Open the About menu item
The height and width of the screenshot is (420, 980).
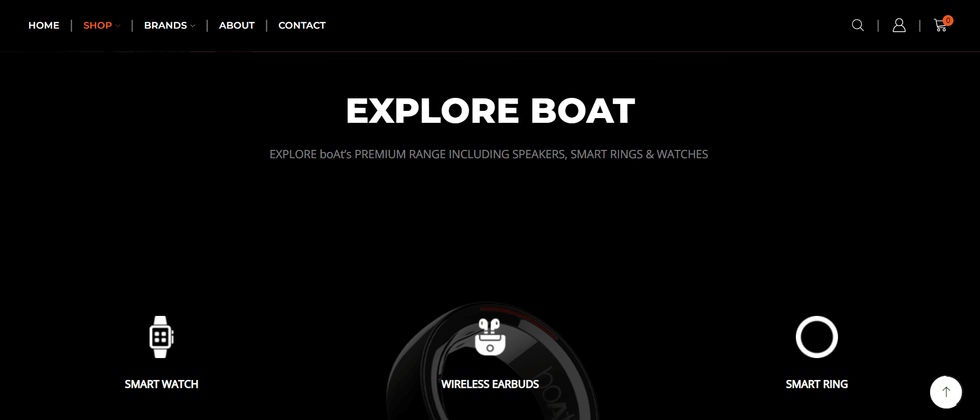pyautogui.click(x=237, y=26)
